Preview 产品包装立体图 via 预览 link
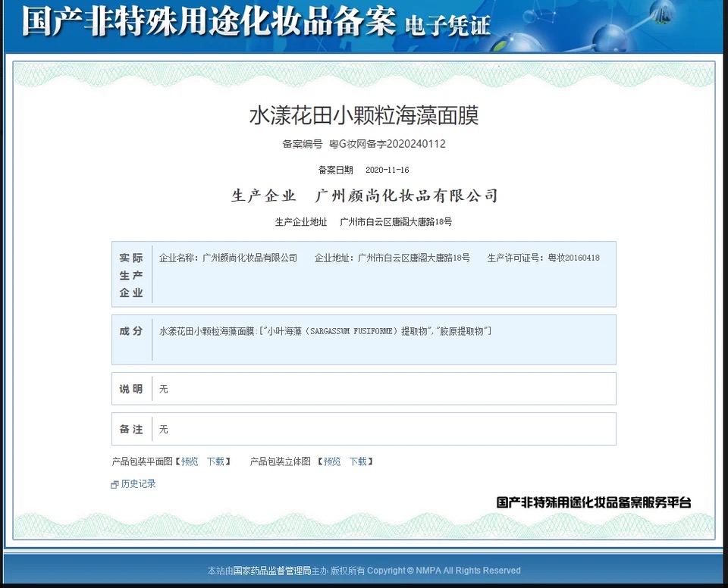The height and width of the screenshot is (588, 728). pos(332,461)
